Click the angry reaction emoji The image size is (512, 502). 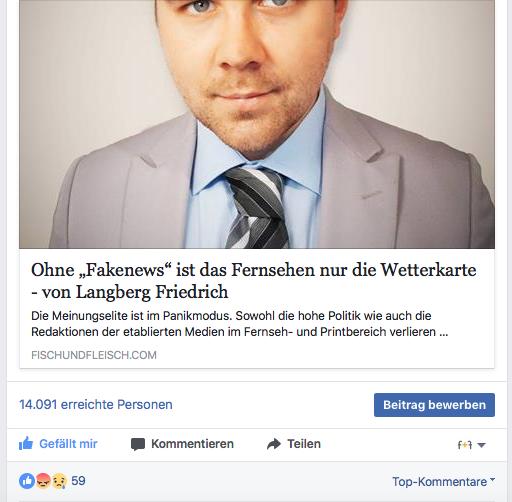click(x=43, y=481)
